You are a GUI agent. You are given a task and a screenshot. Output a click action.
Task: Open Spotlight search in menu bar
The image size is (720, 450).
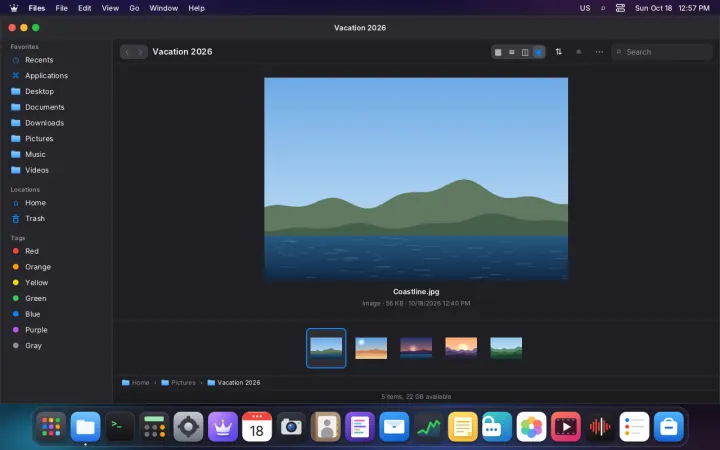603,8
